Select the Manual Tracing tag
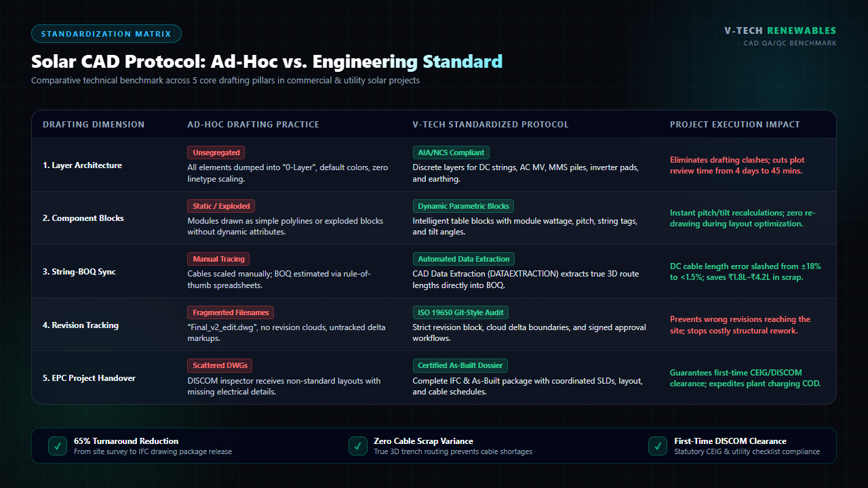868x488 pixels. coord(219,259)
